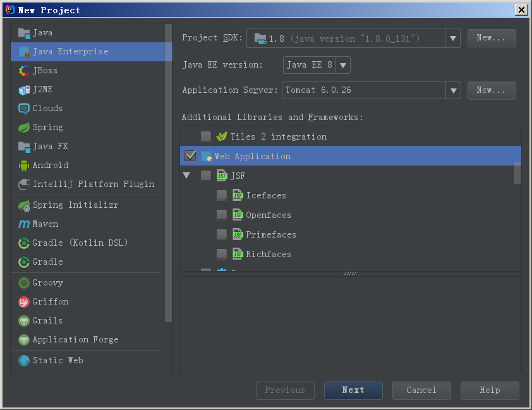Collapse the JSF tree node

pyautogui.click(x=186, y=176)
